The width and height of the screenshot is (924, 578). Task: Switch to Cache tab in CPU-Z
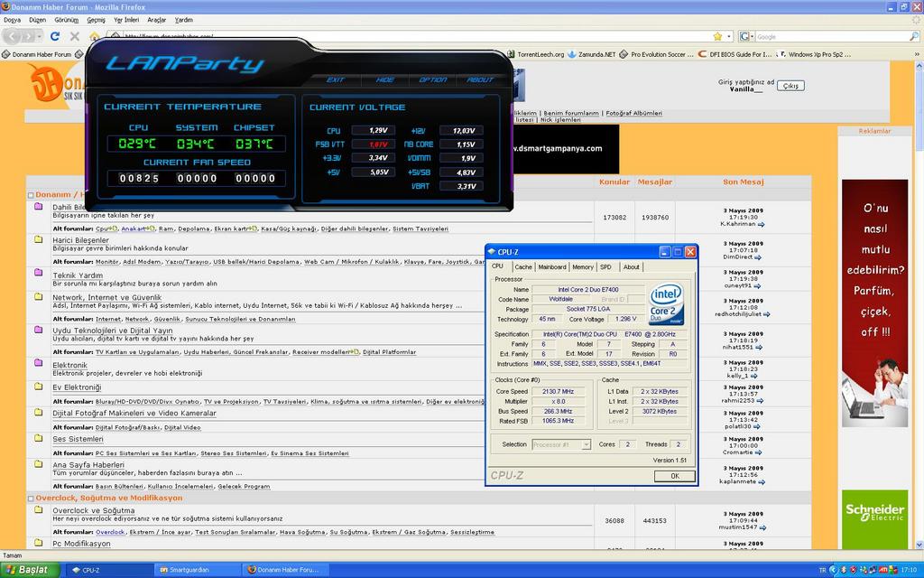[522, 267]
